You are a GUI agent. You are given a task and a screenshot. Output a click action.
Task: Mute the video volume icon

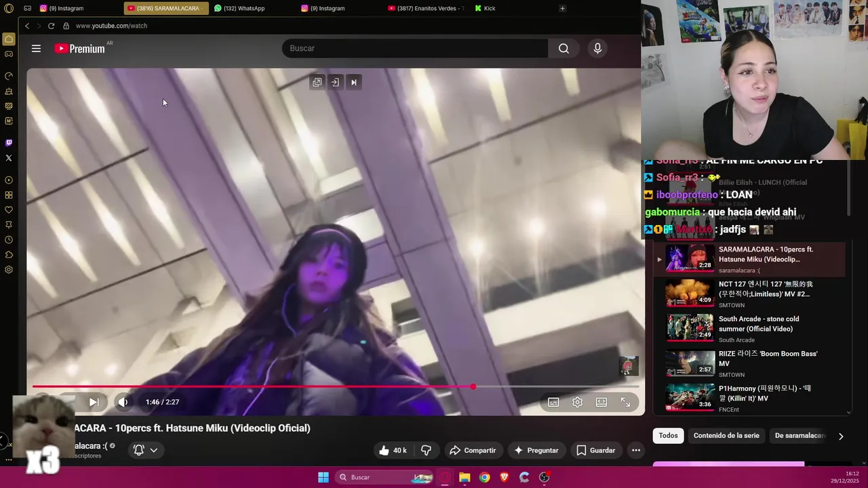pyautogui.click(x=123, y=402)
